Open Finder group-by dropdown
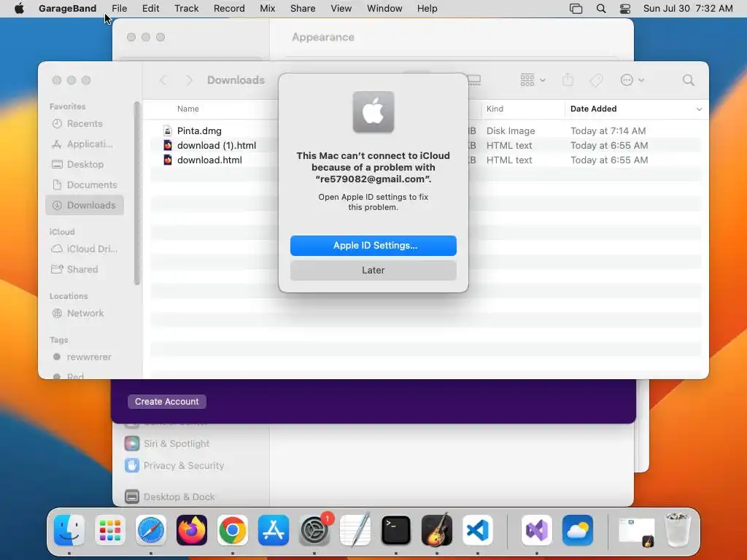This screenshot has width=747, height=560. 533,80
